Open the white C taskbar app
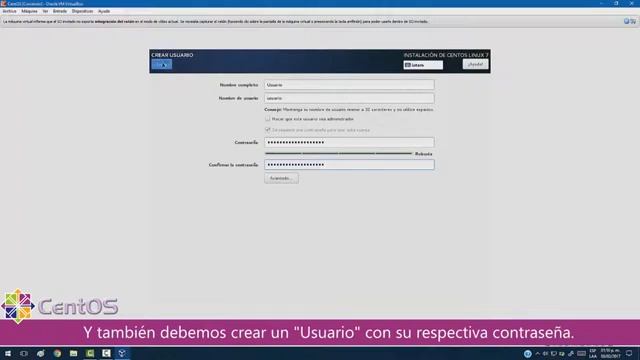 point(106,353)
